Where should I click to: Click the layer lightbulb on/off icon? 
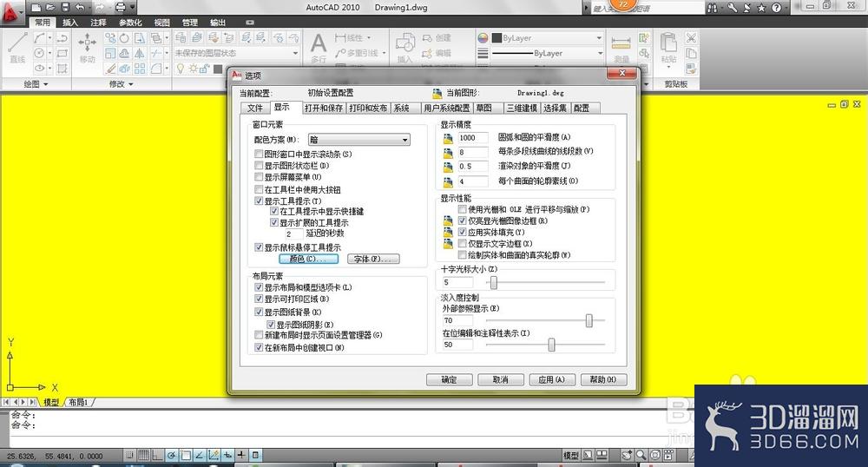[181, 68]
